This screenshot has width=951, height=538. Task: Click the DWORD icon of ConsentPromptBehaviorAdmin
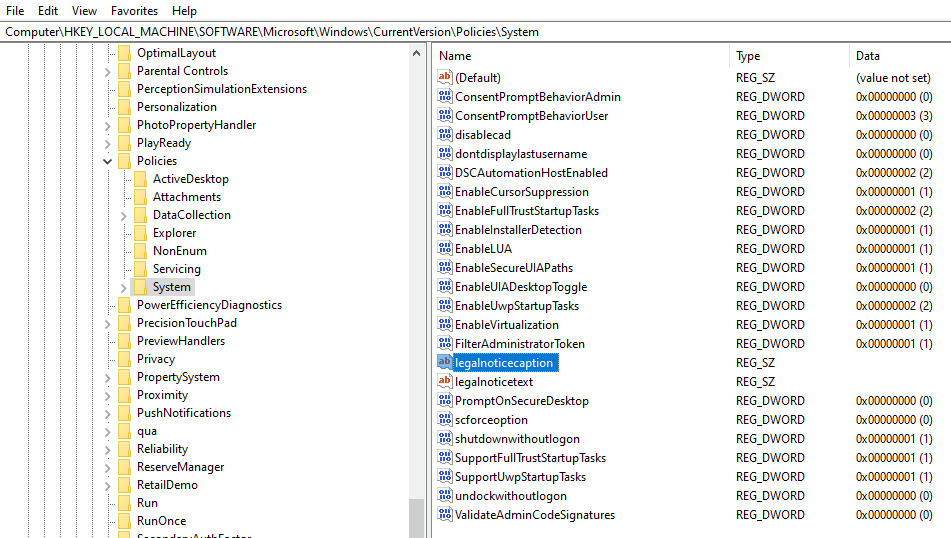pyautogui.click(x=445, y=96)
